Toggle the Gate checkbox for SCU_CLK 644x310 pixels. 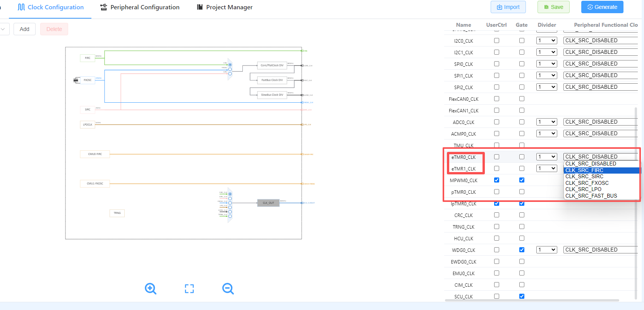522,296
